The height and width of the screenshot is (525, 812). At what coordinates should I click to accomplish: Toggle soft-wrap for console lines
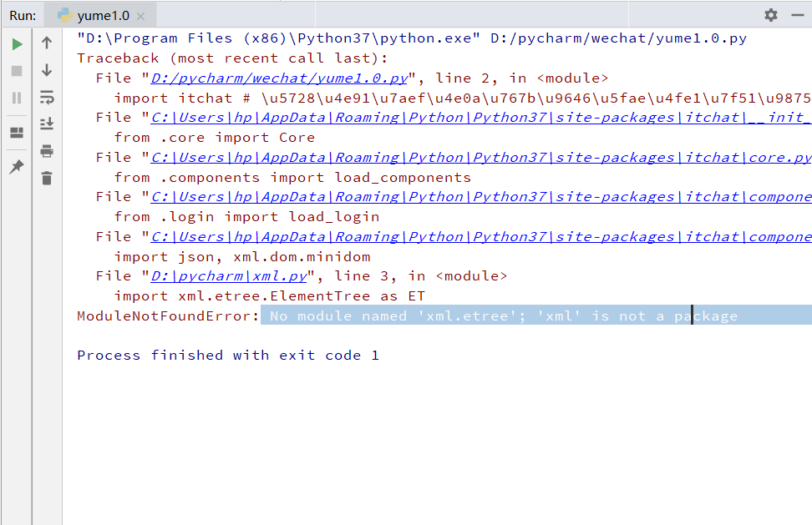tap(47, 98)
